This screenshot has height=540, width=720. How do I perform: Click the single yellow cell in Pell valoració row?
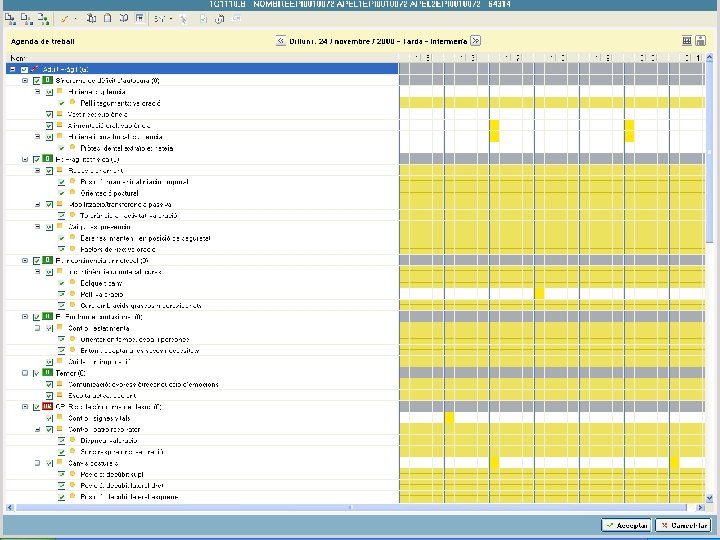coord(540,294)
